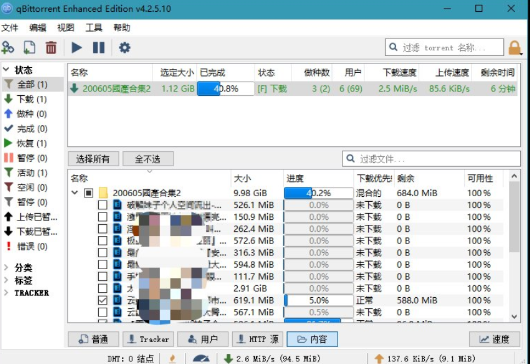Click the DHT: 0 结点 status text
The image size is (530, 364).
pos(131,359)
